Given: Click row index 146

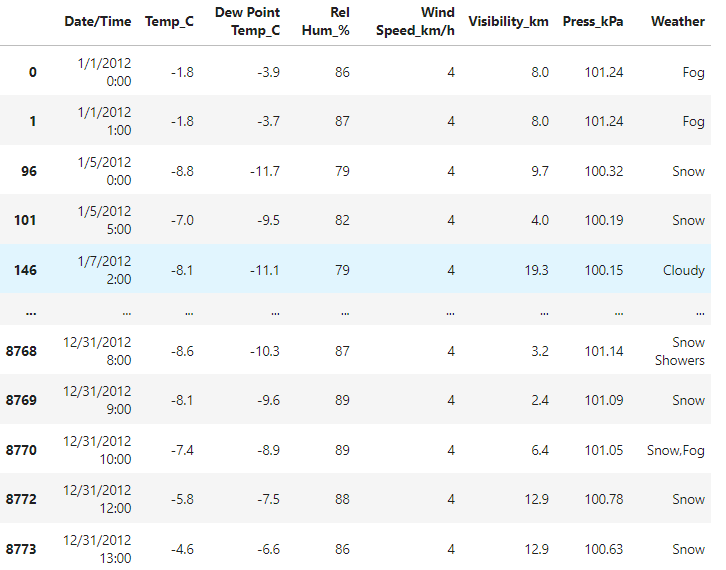Looking at the screenshot, I should tap(24, 270).
